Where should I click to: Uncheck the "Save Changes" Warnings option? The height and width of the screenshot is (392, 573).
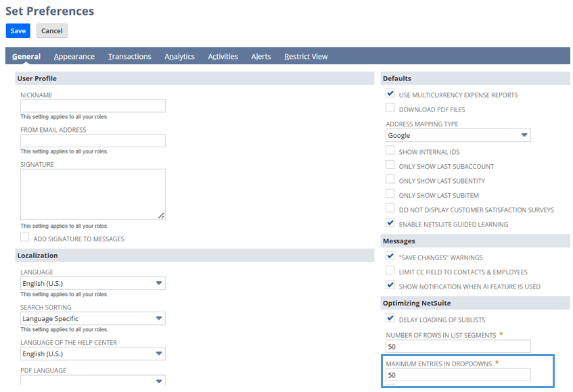390,256
